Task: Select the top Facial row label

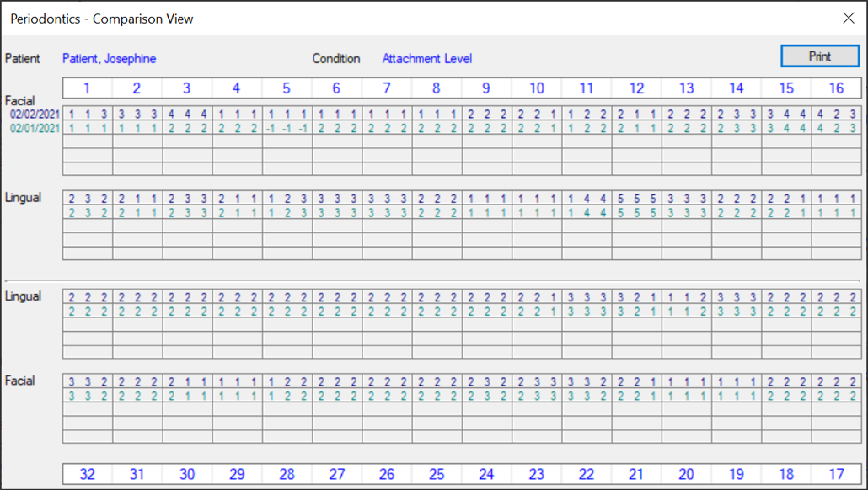Action: [x=19, y=101]
